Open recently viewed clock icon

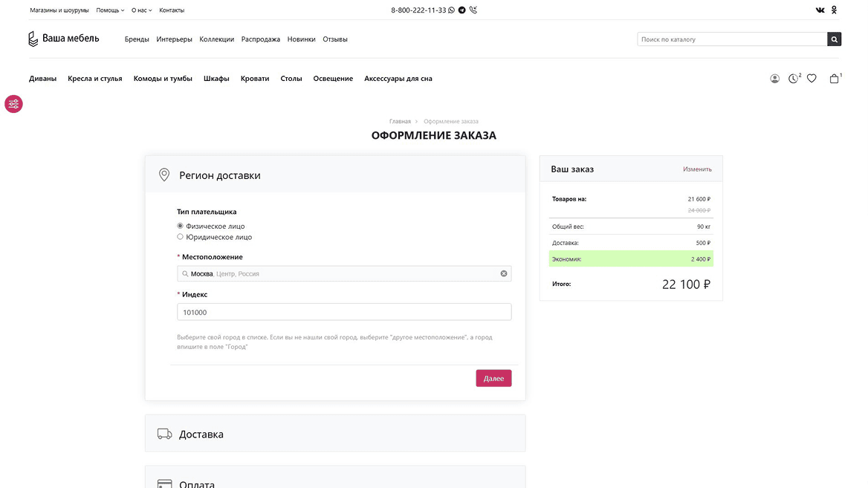(793, 79)
